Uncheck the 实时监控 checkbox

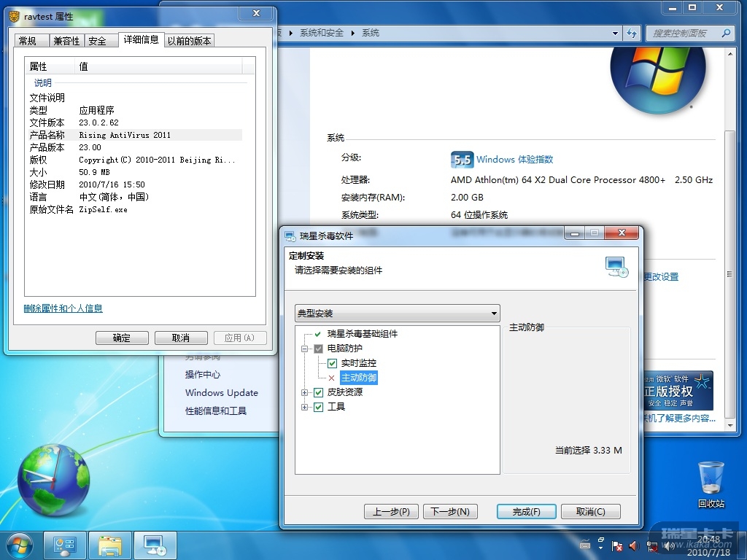332,363
